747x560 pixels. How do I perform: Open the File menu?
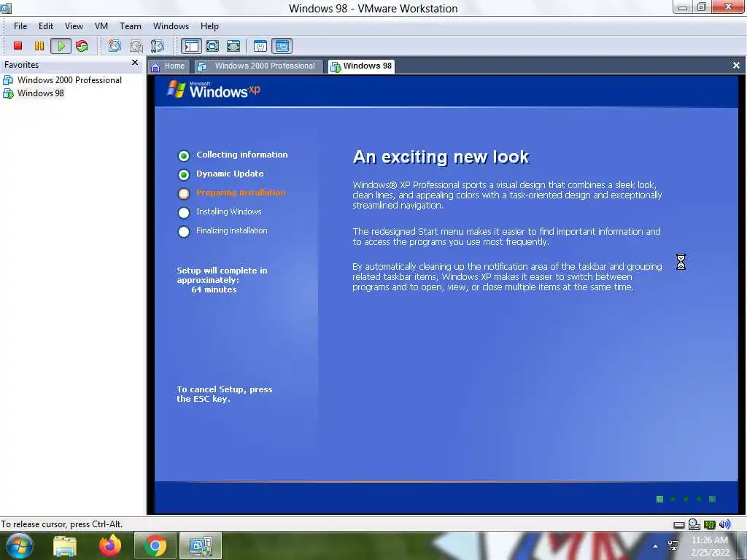pos(20,26)
